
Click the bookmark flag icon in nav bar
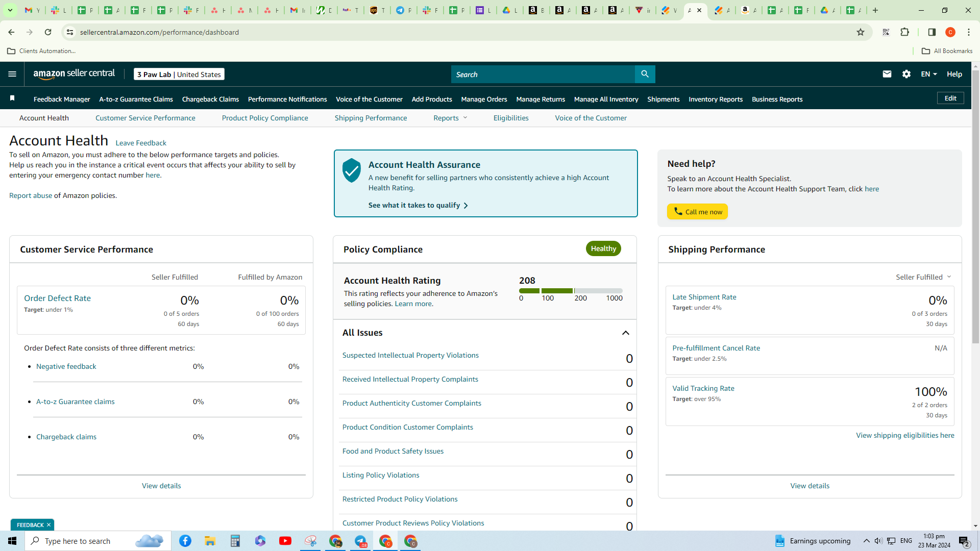coord(12,98)
